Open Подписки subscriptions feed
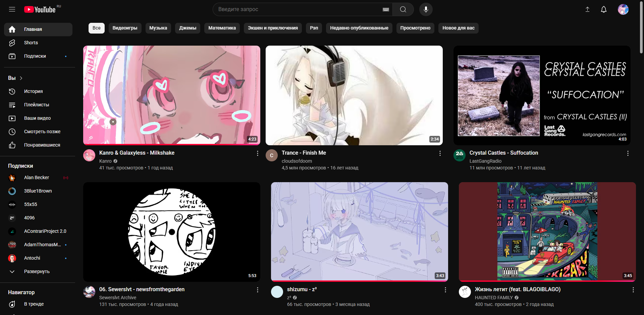Viewport: 644px width, 315px height. click(x=38, y=56)
